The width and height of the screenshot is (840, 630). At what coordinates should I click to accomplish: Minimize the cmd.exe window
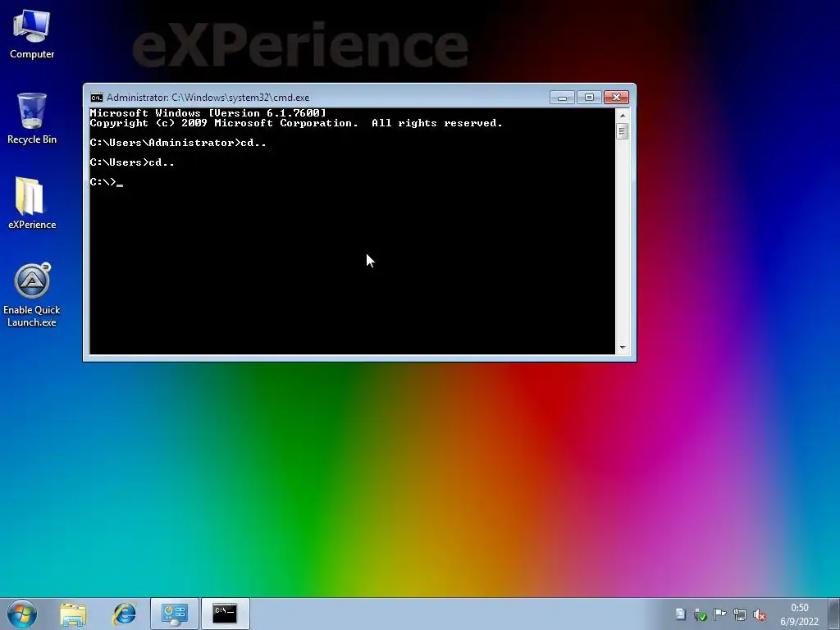click(562, 98)
